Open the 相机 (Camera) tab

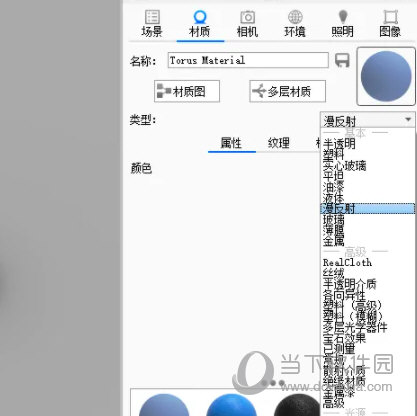click(247, 24)
